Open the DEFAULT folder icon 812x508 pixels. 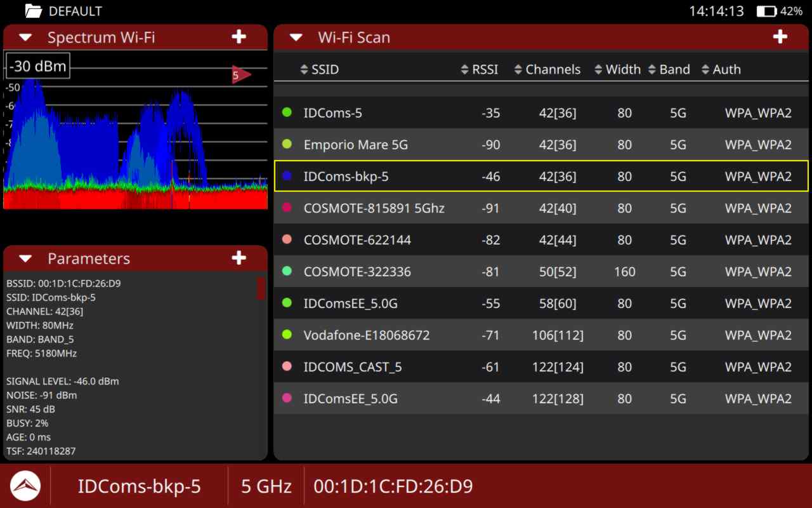pyautogui.click(x=33, y=11)
